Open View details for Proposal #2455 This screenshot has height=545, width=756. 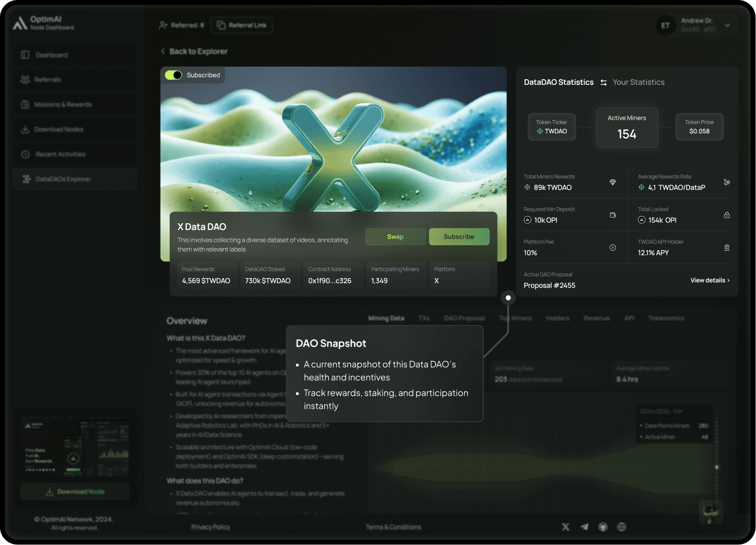coord(709,280)
